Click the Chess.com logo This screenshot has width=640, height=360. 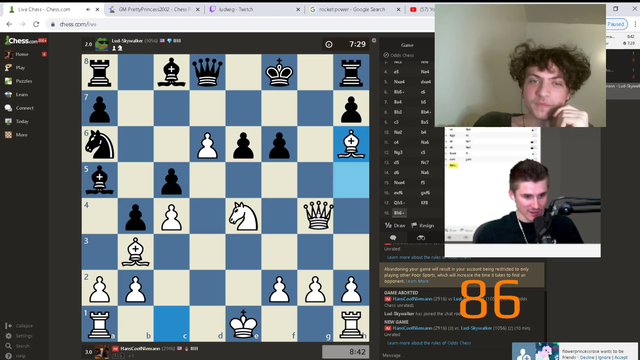click(x=22, y=40)
